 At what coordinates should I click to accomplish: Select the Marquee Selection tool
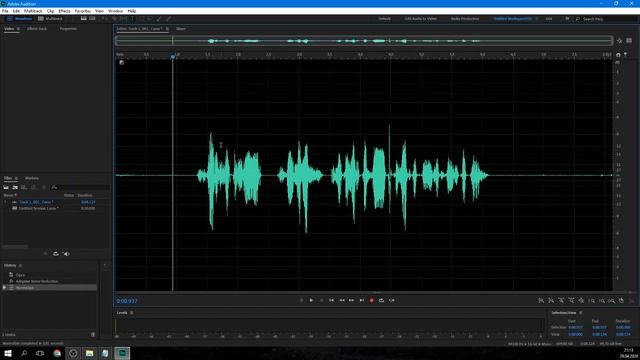(x=141, y=19)
